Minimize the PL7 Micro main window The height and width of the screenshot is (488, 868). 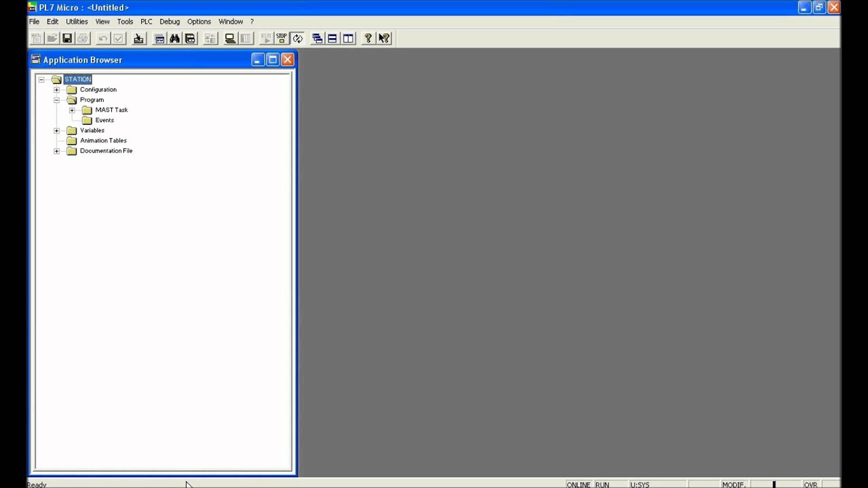804,7
